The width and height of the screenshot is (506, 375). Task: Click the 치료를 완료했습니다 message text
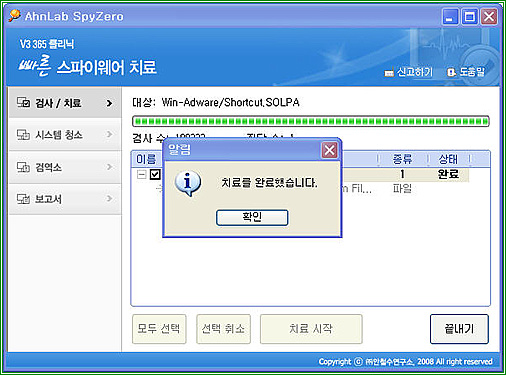point(269,183)
